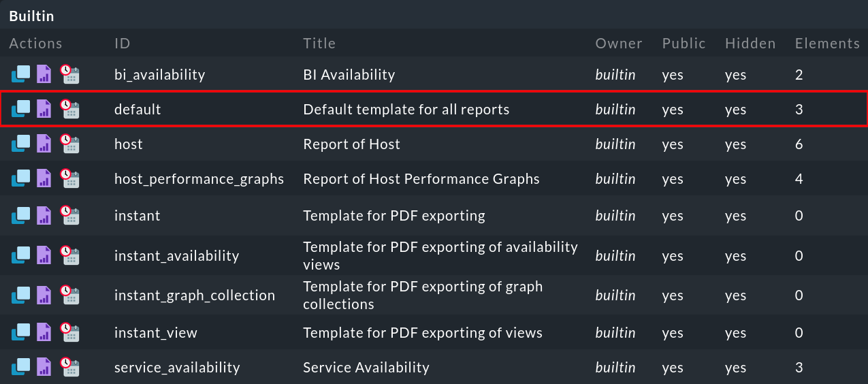The height and width of the screenshot is (384, 868).
Task: Preview the instant_graph_collection template
Action: coord(44,295)
